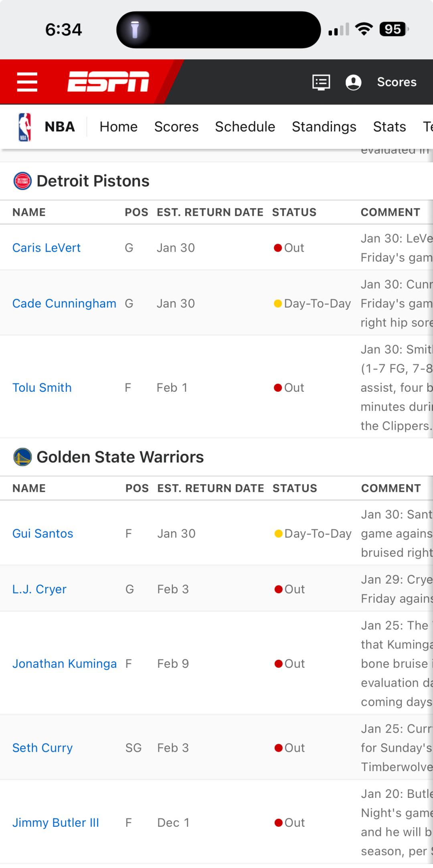Screen dimensions: 433x868
Task: Open the news feed icon in header
Action: tap(321, 82)
